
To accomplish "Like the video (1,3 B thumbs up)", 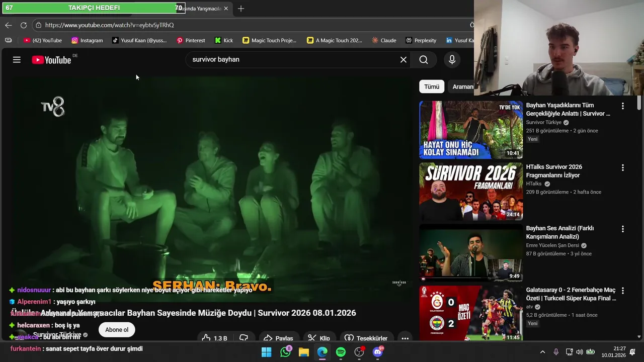I will tap(214, 338).
